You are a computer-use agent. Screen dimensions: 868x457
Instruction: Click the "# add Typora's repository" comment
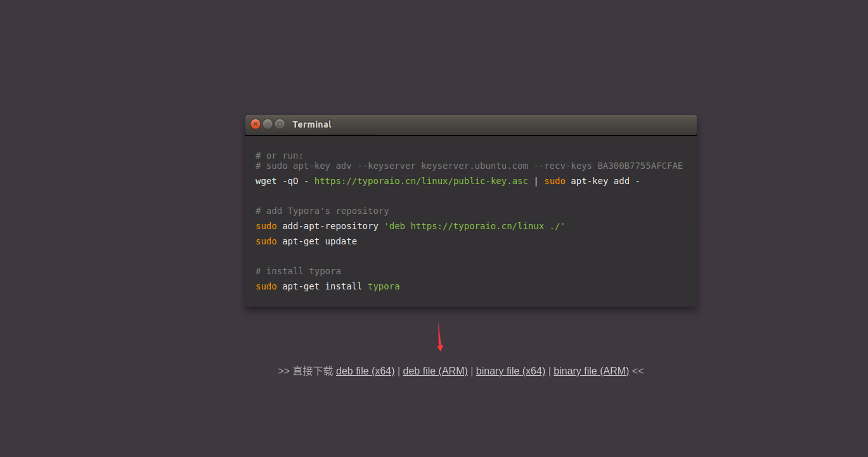pyautogui.click(x=322, y=211)
